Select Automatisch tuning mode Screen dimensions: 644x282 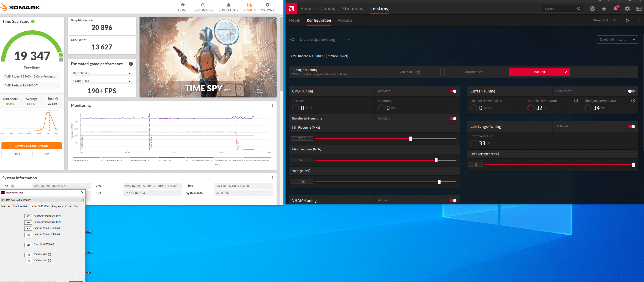[x=474, y=72]
